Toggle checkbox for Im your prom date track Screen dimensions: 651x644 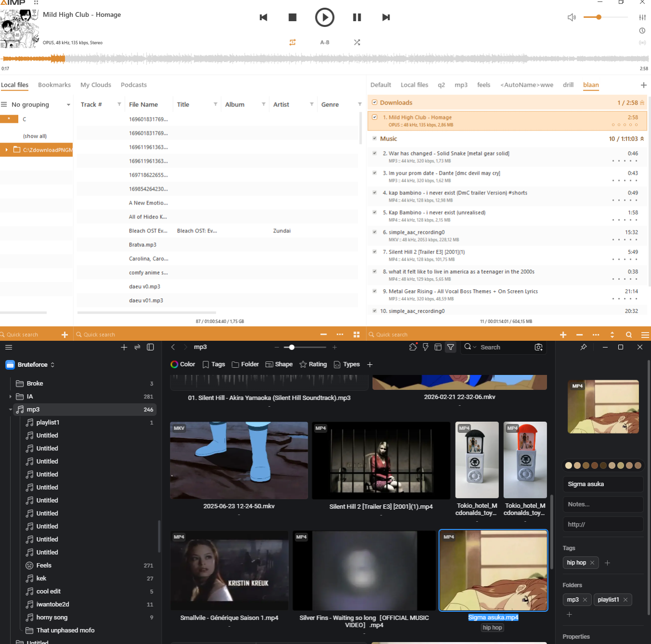(x=375, y=173)
